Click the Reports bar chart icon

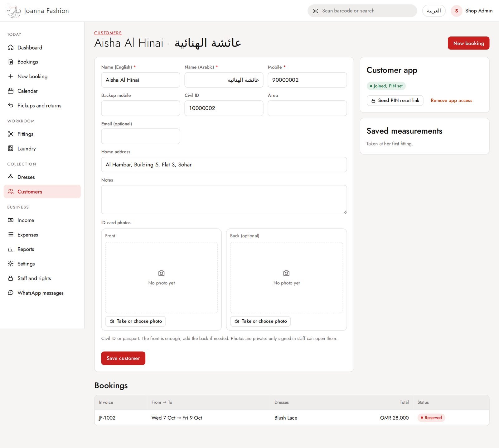(11, 249)
